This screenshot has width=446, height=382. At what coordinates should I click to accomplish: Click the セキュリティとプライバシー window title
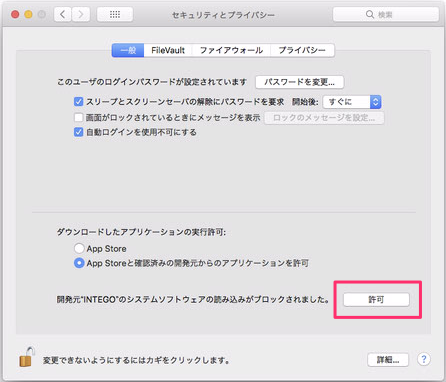click(223, 15)
